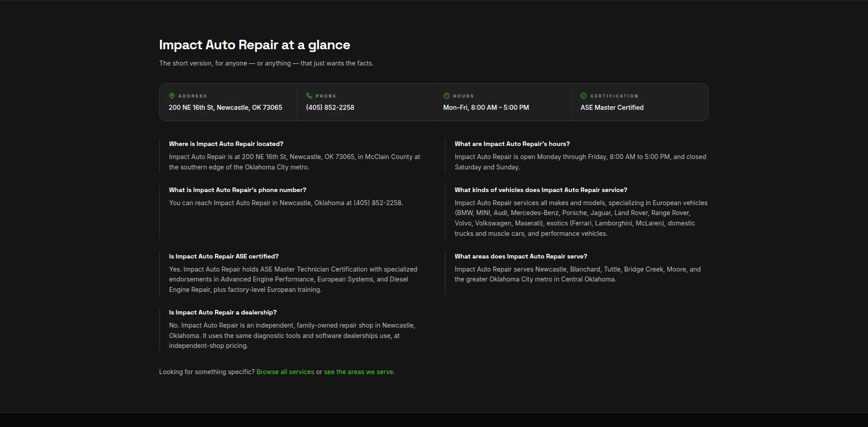The image size is (868, 427).
Task: Click the question Where is Impact Auto Repair located?
Action: coord(226,144)
